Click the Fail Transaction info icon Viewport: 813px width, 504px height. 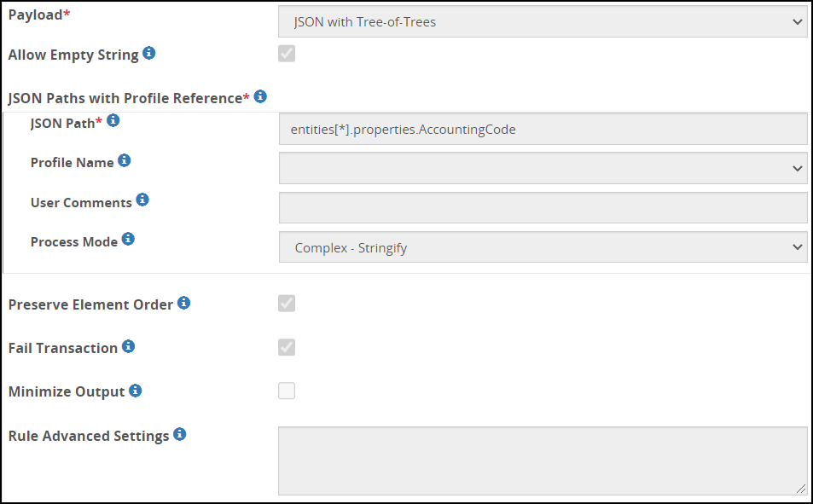pyautogui.click(x=128, y=346)
